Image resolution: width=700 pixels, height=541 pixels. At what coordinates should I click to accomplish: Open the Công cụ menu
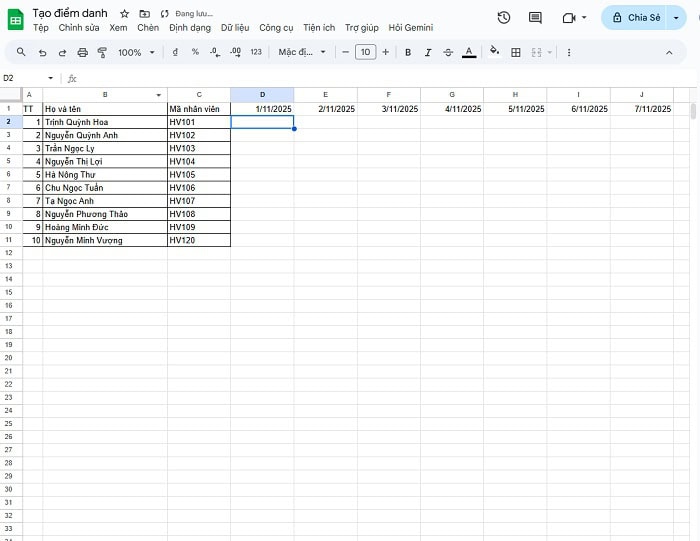point(276,28)
